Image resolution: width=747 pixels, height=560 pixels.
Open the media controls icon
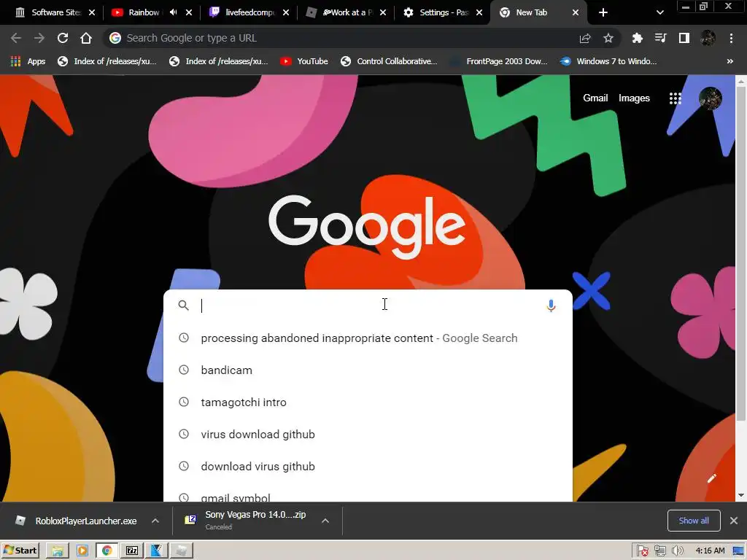tap(660, 38)
